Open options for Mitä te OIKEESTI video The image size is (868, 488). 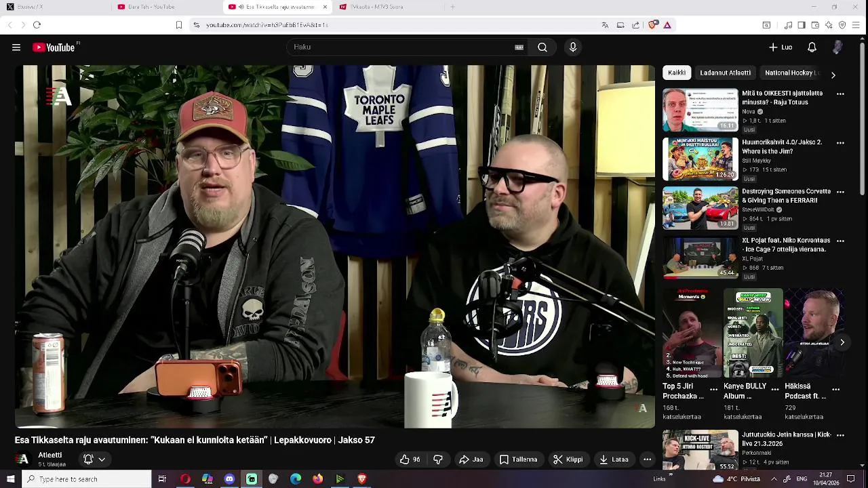tap(840, 94)
